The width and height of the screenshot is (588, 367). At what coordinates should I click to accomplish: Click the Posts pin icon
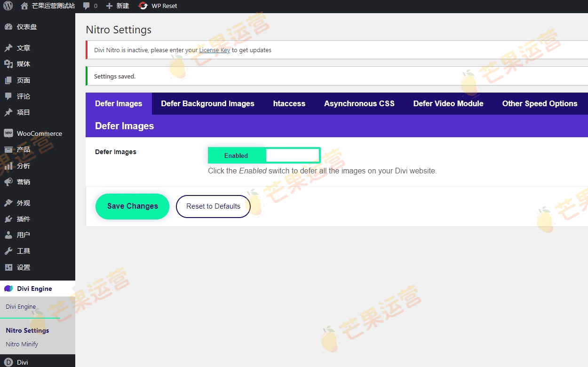(x=8, y=48)
